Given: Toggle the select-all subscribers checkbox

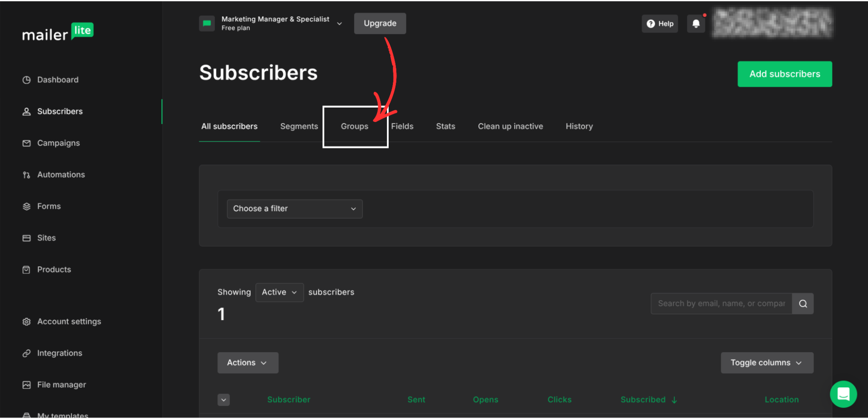Looking at the screenshot, I should pyautogui.click(x=224, y=399).
